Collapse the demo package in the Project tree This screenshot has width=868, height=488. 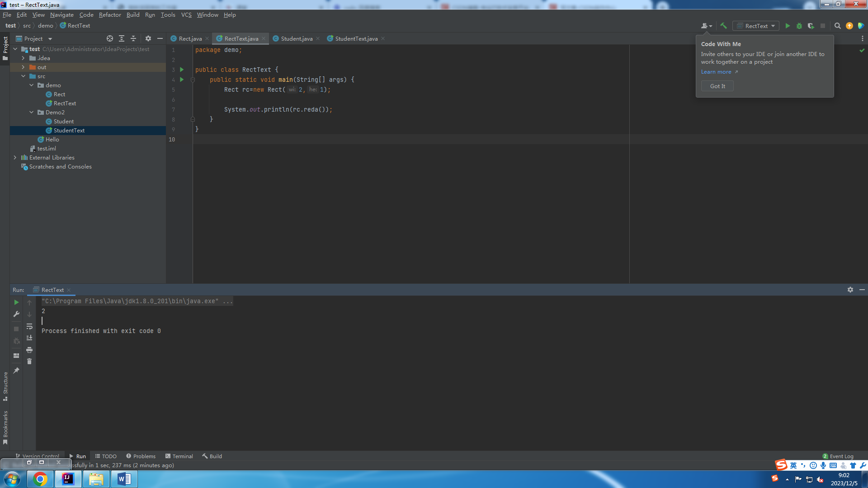[31, 85]
